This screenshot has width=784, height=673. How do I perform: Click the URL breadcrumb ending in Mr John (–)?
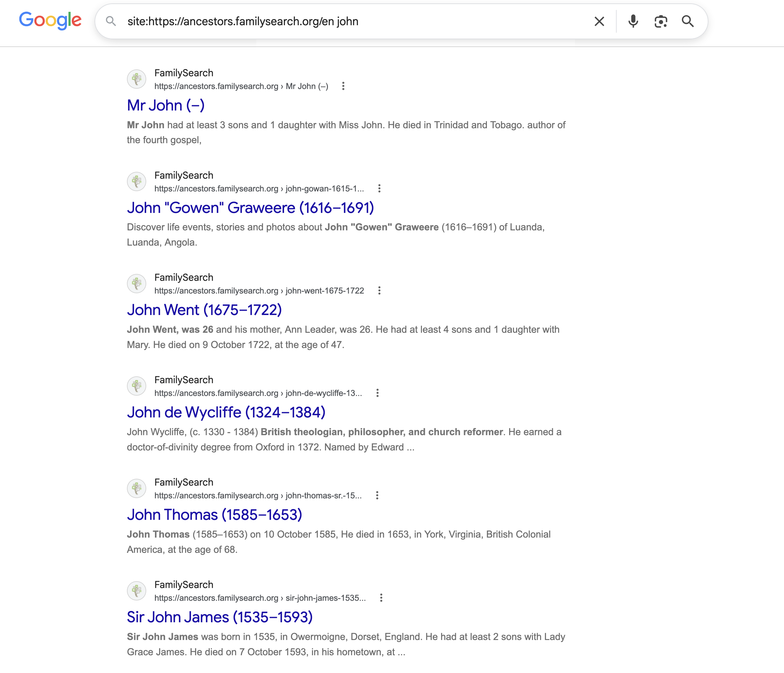241,86
